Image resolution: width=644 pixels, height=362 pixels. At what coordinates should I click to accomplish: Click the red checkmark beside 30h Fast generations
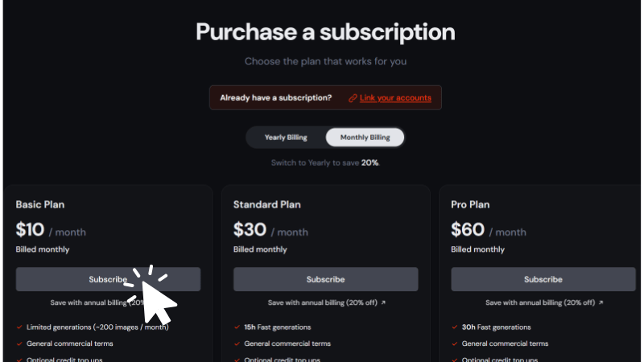click(455, 327)
